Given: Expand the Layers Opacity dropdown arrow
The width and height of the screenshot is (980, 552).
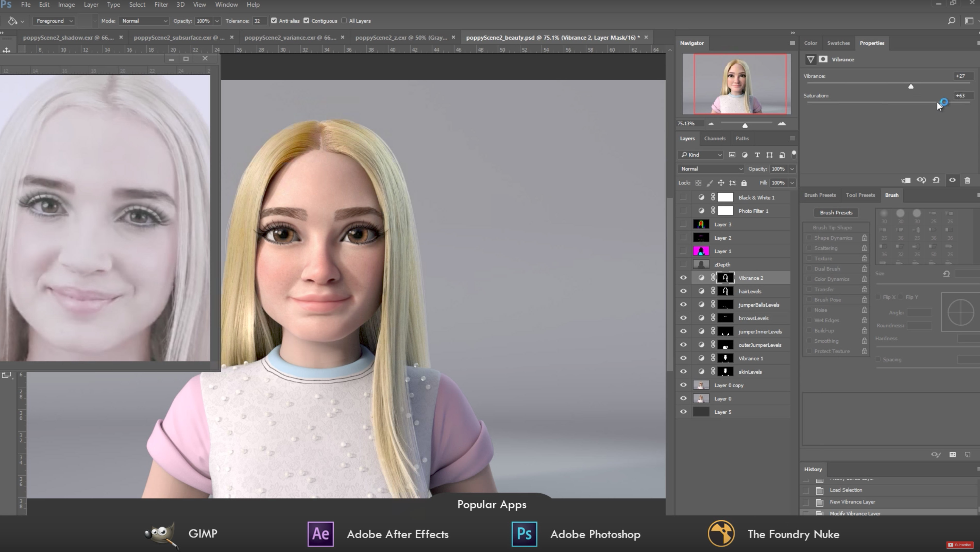Looking at the screenshot, I should 792,169.
